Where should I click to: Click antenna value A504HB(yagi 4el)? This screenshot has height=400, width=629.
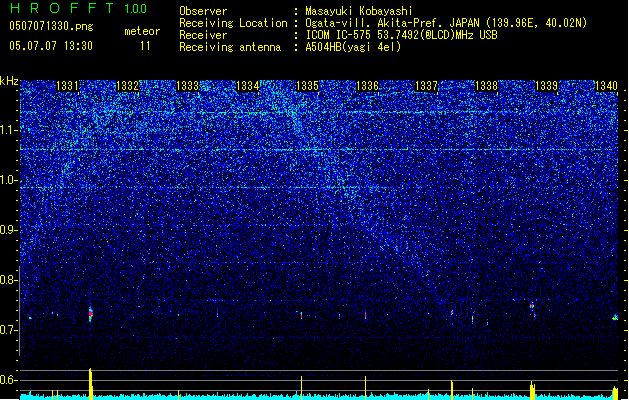click(x=353, y=47)
